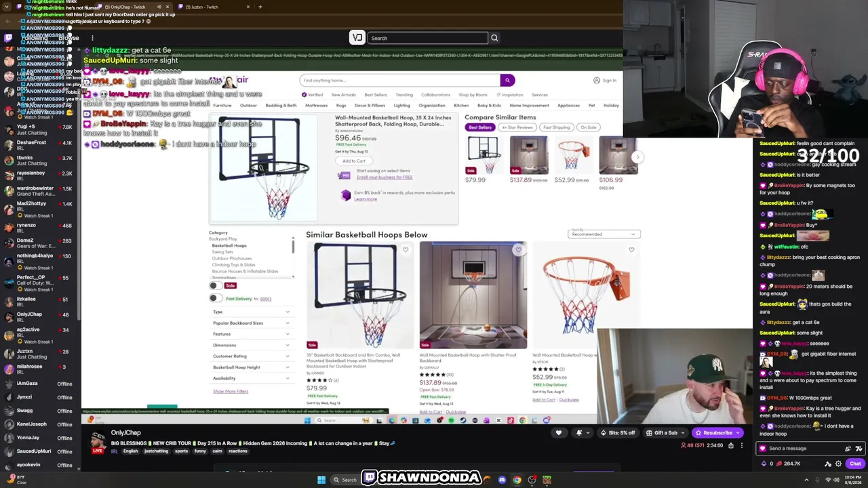Expand the Dimensions filter section
The image size is (868, 488).
[252, 345]
